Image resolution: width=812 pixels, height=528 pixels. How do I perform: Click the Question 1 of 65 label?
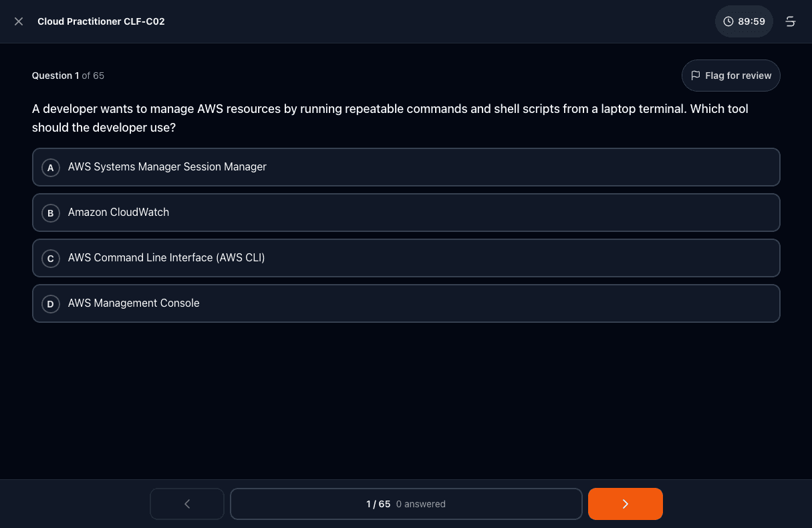(68, 76)
